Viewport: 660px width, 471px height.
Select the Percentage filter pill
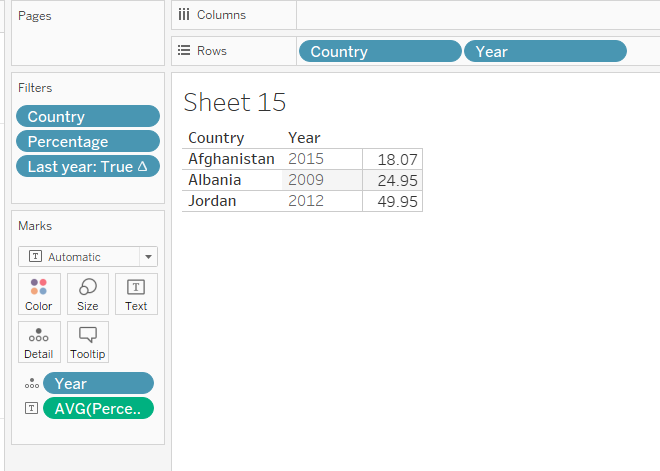coord(88,142)
